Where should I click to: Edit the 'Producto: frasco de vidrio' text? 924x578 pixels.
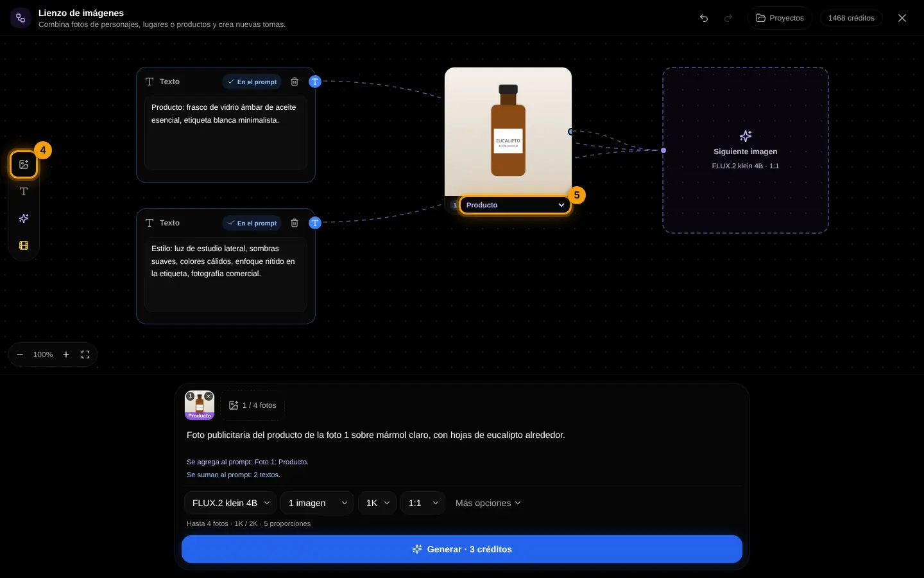pos(226,133)
